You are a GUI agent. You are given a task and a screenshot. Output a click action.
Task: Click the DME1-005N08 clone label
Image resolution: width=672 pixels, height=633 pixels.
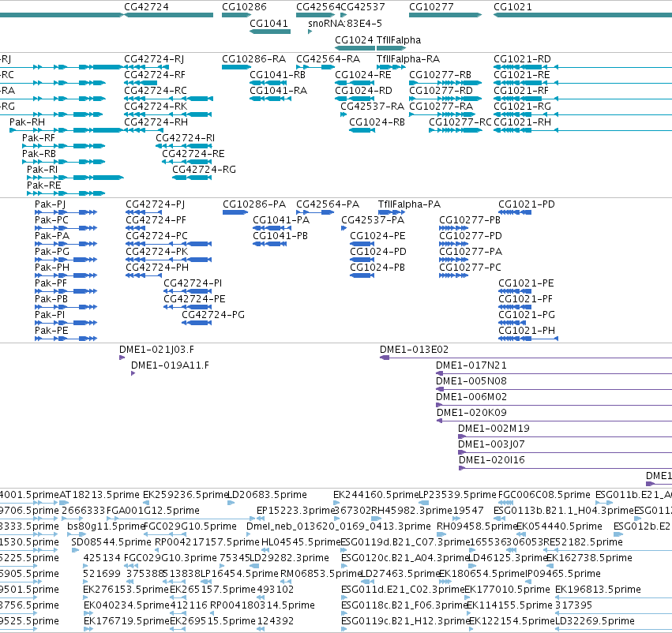471,381
